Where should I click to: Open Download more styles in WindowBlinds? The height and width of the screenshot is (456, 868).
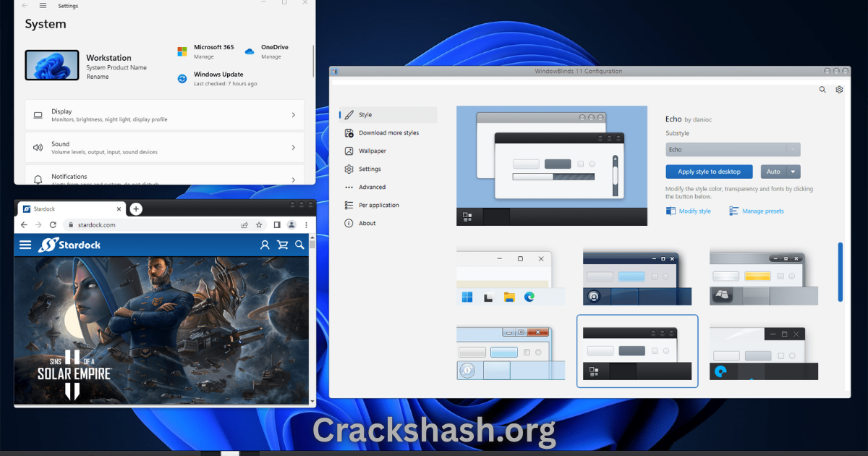coord(388,133)
